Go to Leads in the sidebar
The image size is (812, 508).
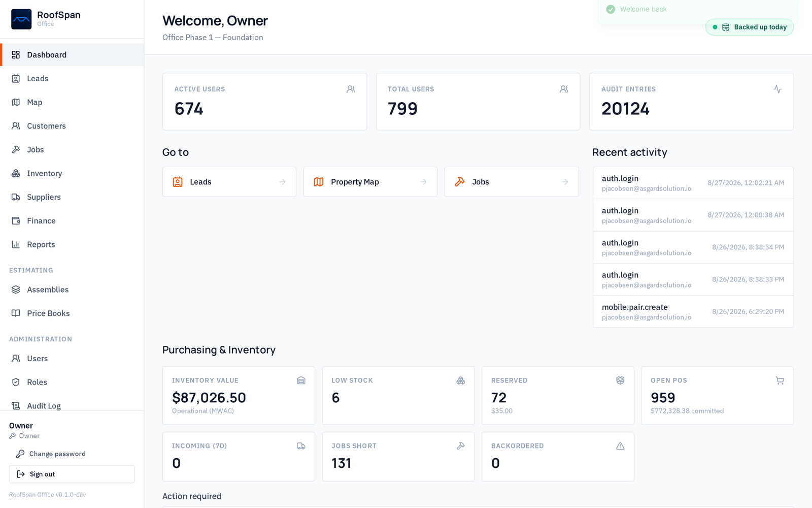click(72, 79)
